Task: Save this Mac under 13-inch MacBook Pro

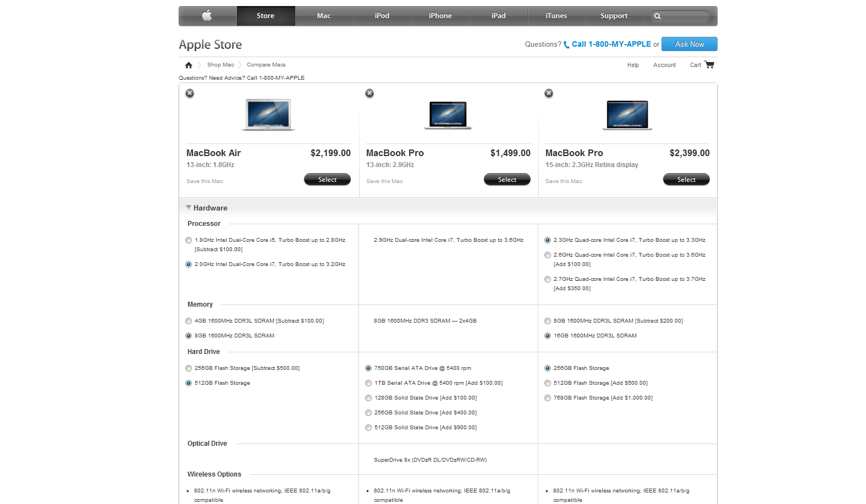Action: 384,181
